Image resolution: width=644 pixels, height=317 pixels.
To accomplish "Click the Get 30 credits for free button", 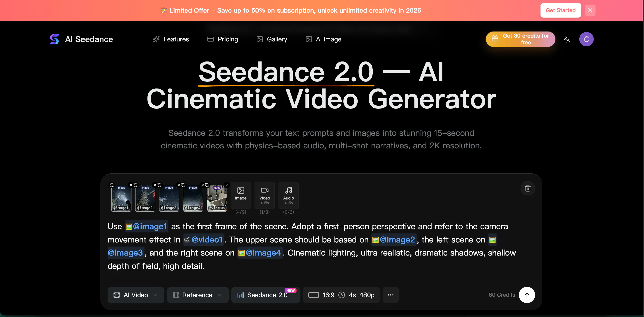I will 520,39.
